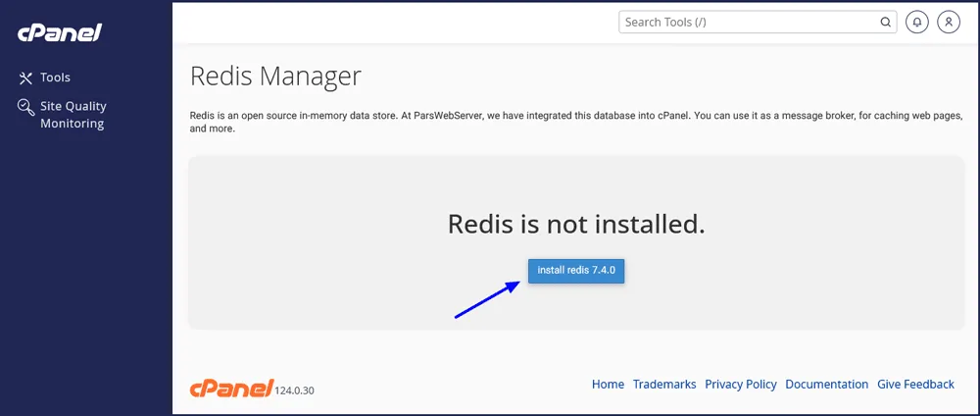Open the Tools menu item label

click(55, 78)
